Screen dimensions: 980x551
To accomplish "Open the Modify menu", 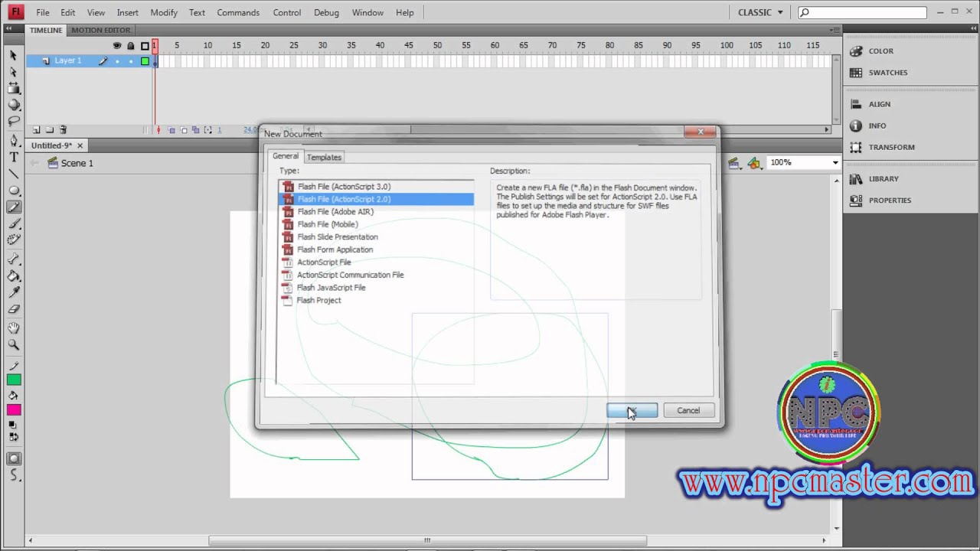I will point(164,12).
